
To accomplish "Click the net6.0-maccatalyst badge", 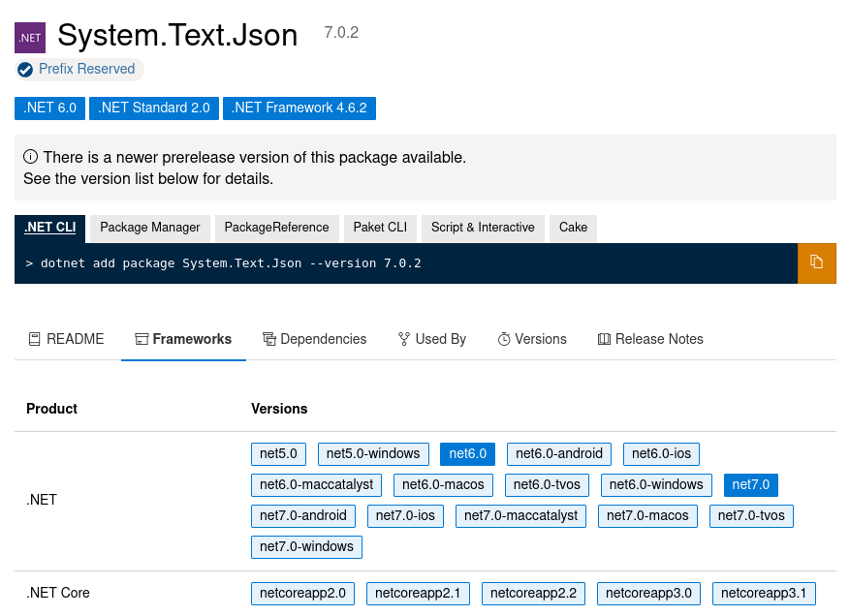I will 317,485.
